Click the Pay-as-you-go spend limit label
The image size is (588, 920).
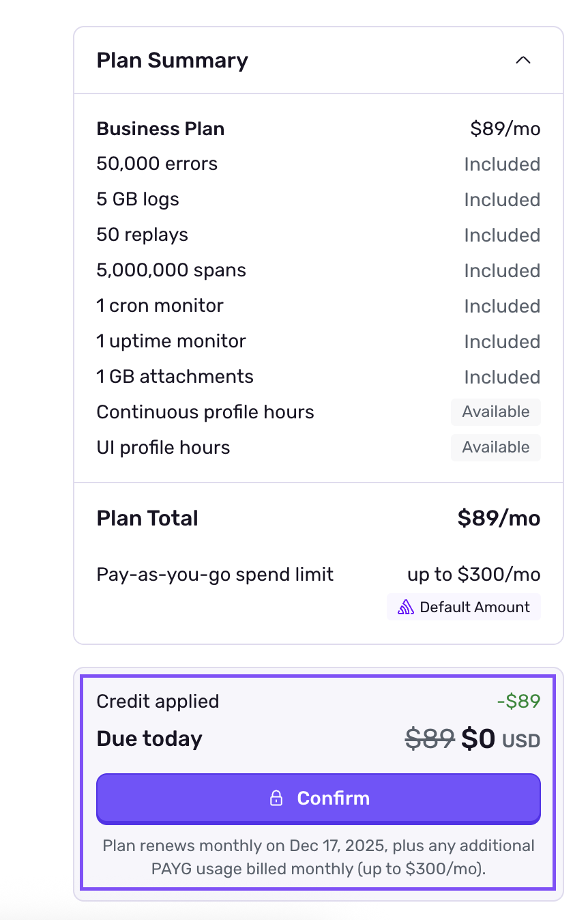click(x=215, y=575)
